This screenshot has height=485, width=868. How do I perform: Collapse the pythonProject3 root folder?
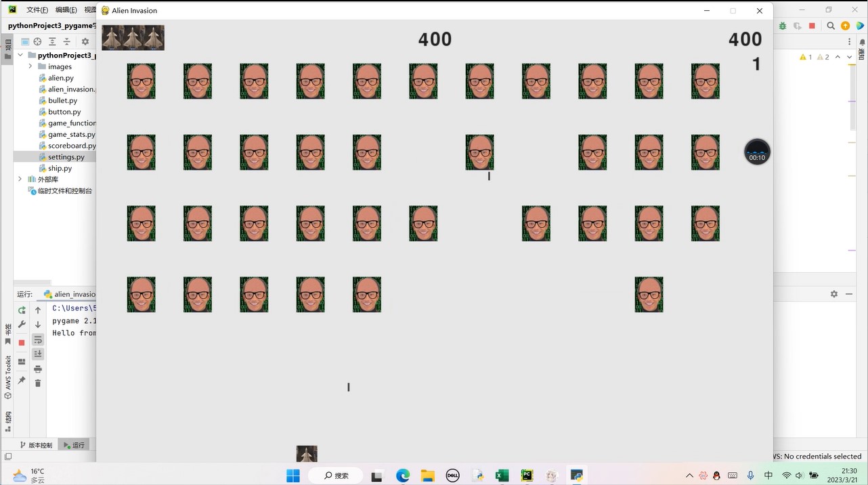tap(20, 56)
